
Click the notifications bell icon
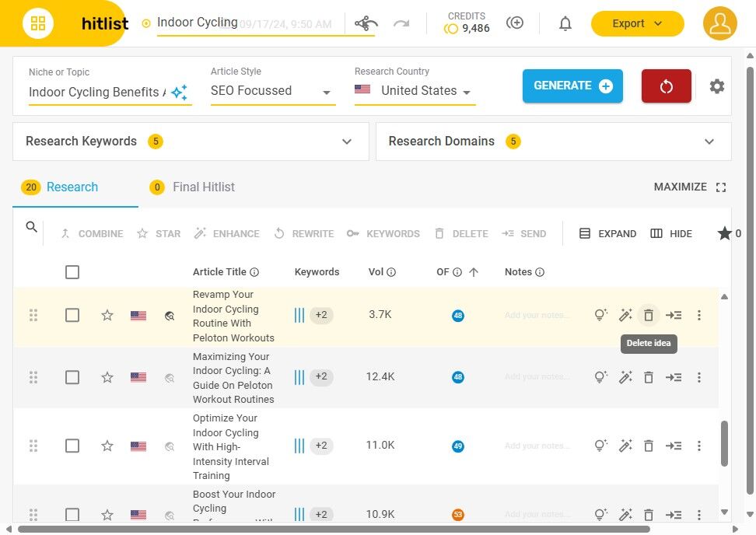click(x=565, y=23)
